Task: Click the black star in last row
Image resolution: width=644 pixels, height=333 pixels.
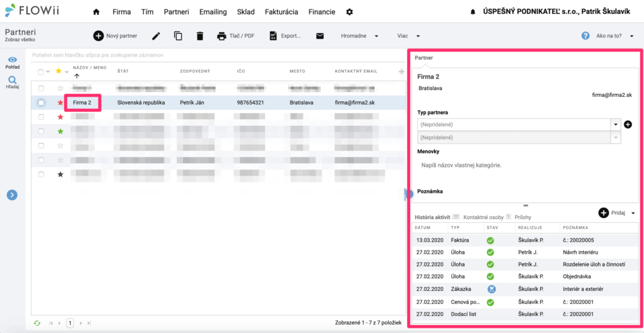Action: (x=60, y=174)
